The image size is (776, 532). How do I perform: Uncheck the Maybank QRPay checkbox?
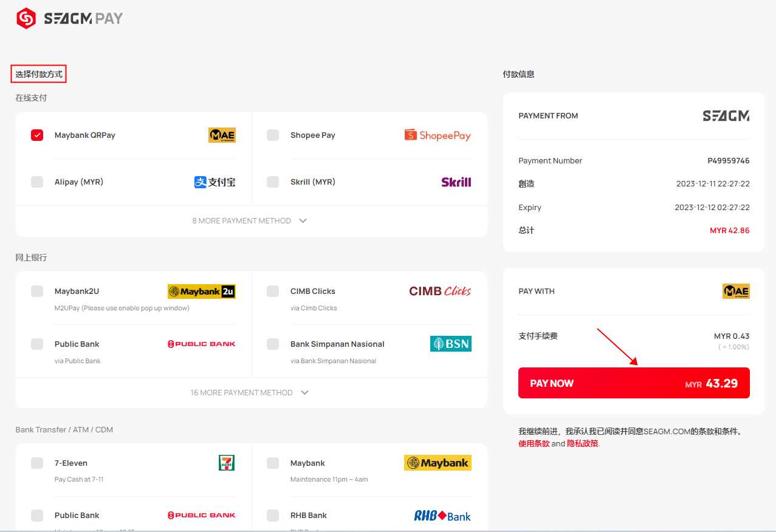[x=37, y=135]
